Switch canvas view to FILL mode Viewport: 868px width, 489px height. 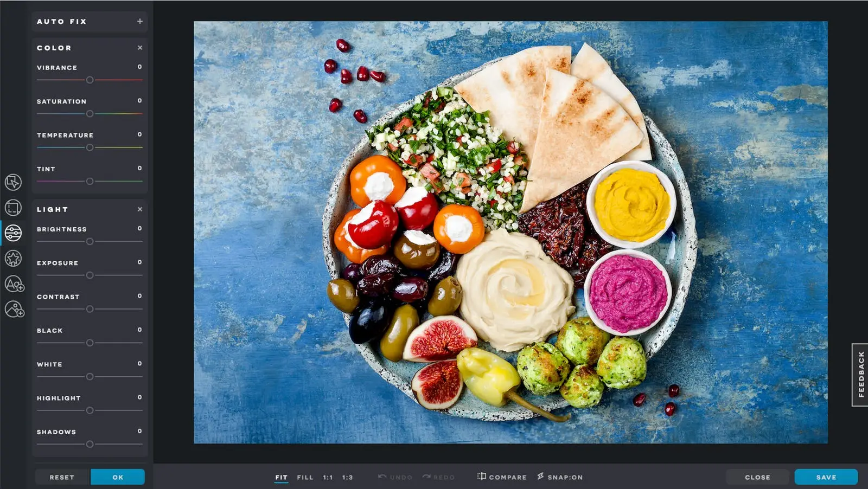(x=305, y=477)
